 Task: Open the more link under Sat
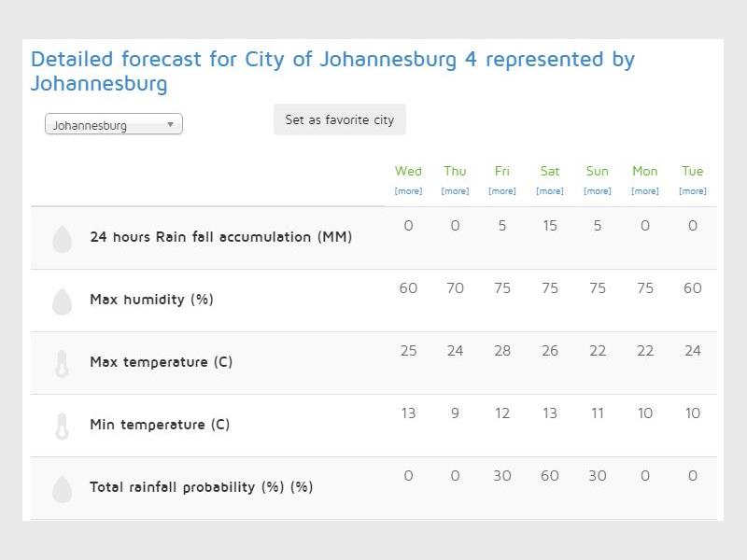550,191
